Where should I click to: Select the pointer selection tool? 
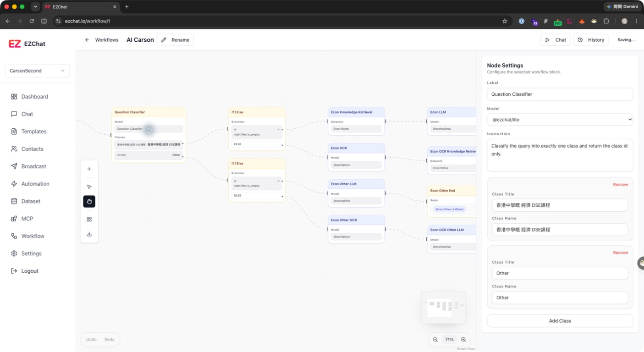89,187
